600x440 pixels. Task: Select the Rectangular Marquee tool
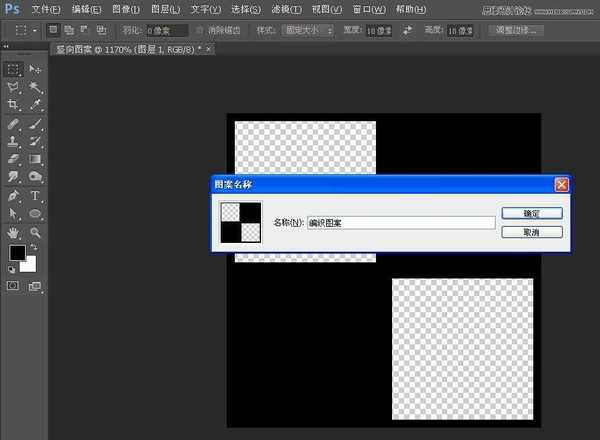13,69
